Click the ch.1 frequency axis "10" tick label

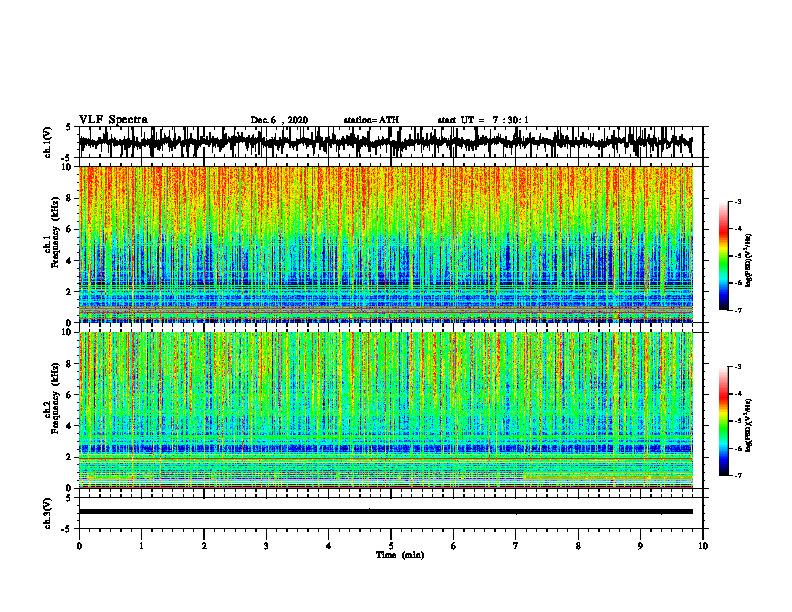[68, 167]
